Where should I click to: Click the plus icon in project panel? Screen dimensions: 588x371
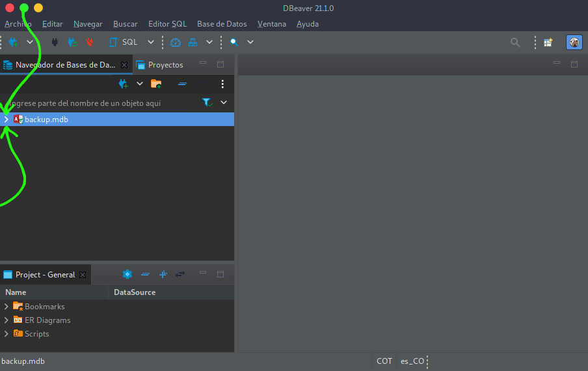[x=163, y=275]
